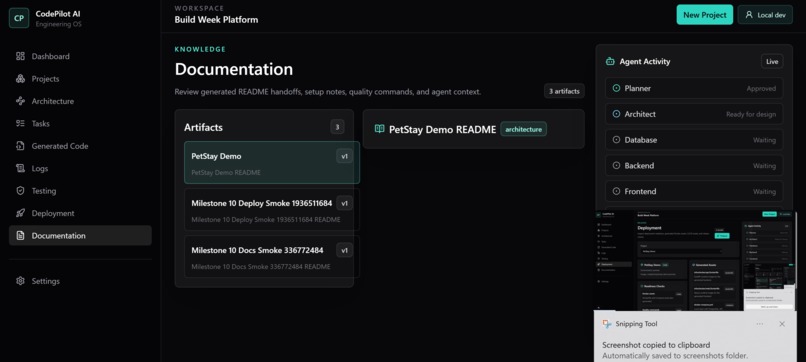The image size is (806, 362).
Task: Dismiss the Snipping Tool notification
Action: tap(782, 324)
